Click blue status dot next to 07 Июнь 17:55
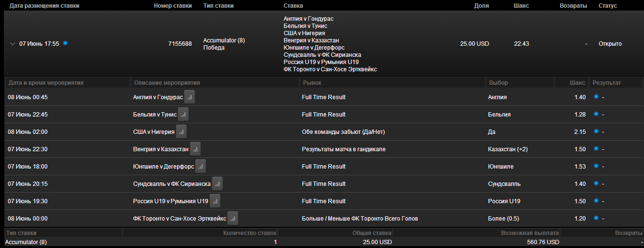This screenshot has width=644, height=248. [x=65, y=43]
